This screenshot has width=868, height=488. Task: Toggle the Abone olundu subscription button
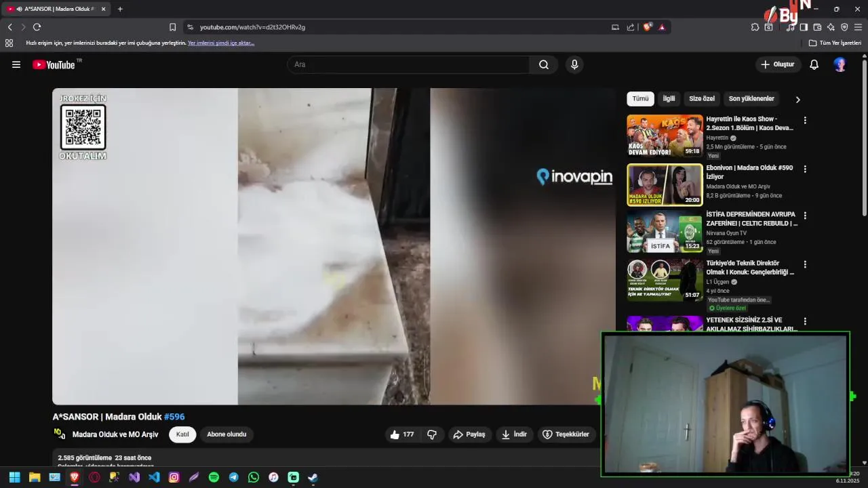click(226, 434)
